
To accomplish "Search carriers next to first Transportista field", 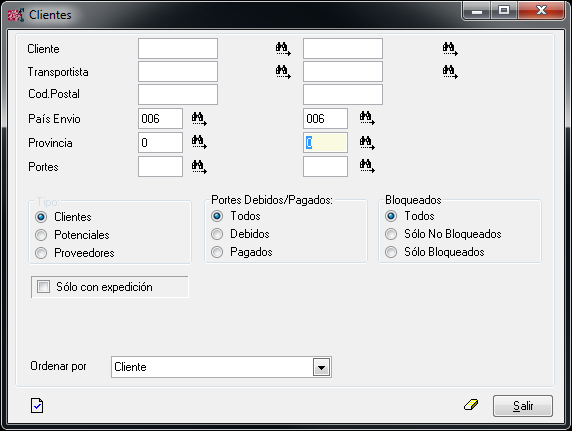I will (x=283, y=72).
